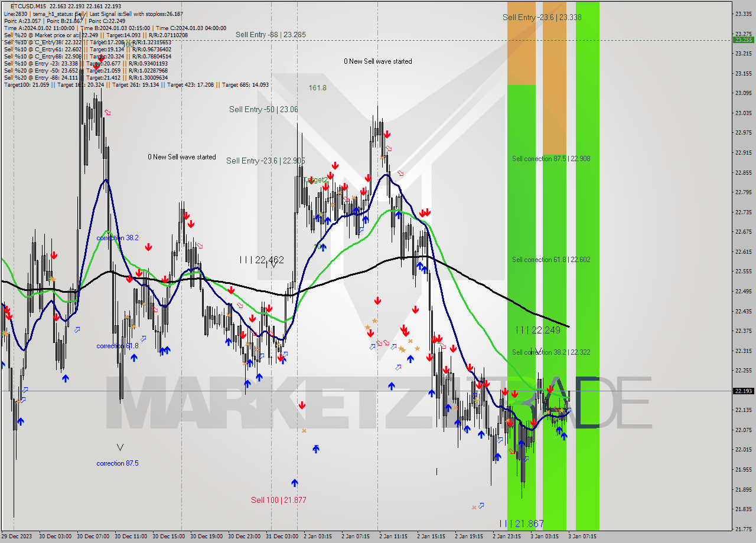The width and height of the screenshot is (756, 543).
Task: Click the 'Sell Entry -23.6 | 22.905' label
Action: 265,161
